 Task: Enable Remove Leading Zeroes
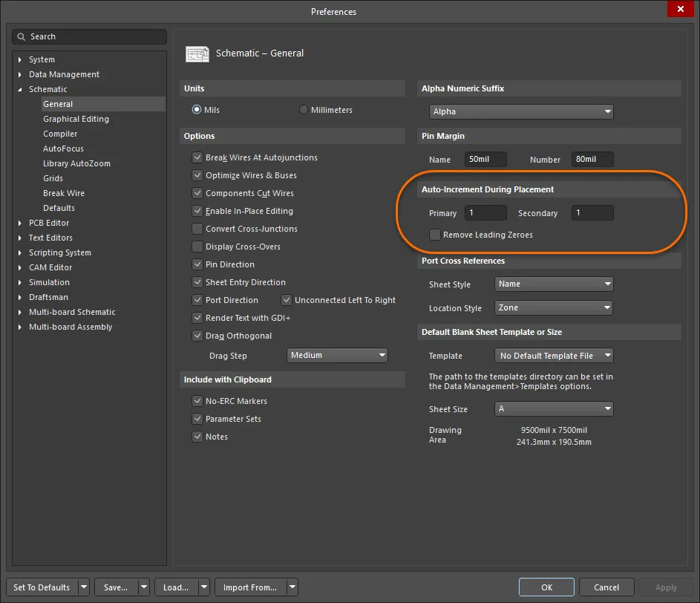(x=434, y=235)
